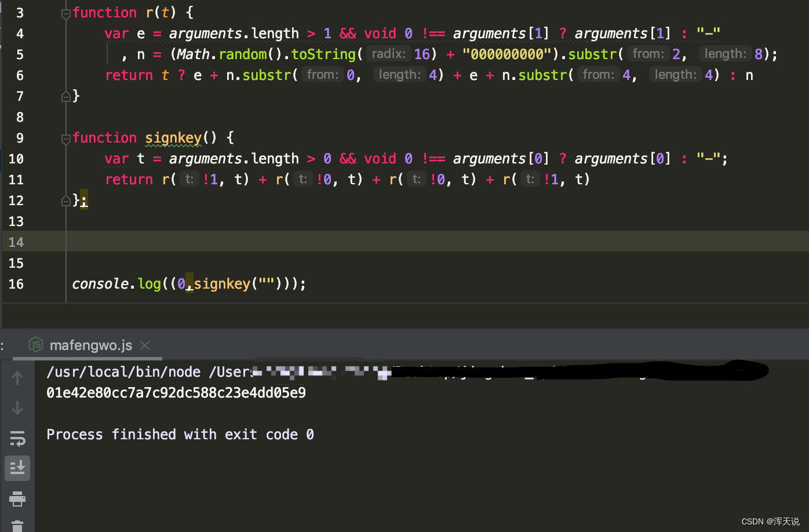Click "000000000" string literal on line 5

506,54
